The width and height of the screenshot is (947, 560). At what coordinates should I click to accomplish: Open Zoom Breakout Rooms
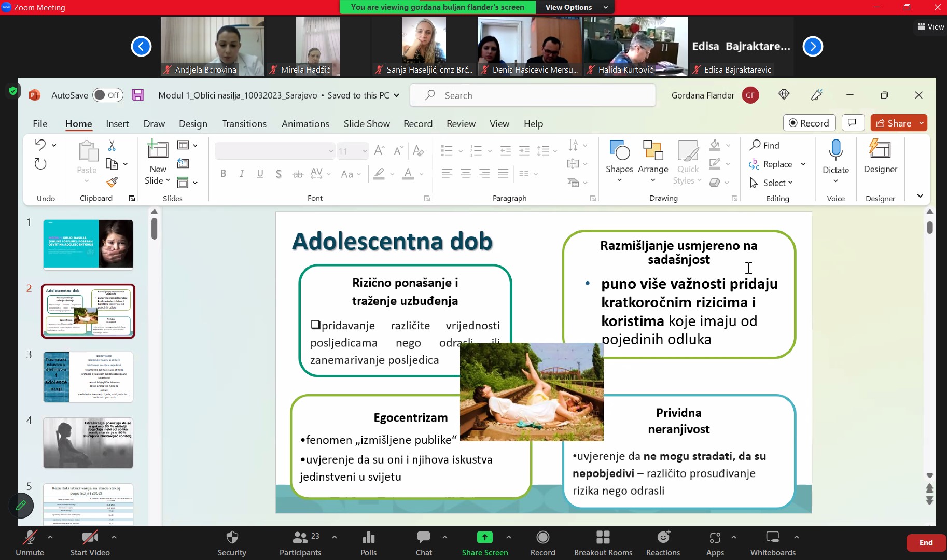point(603,542)
